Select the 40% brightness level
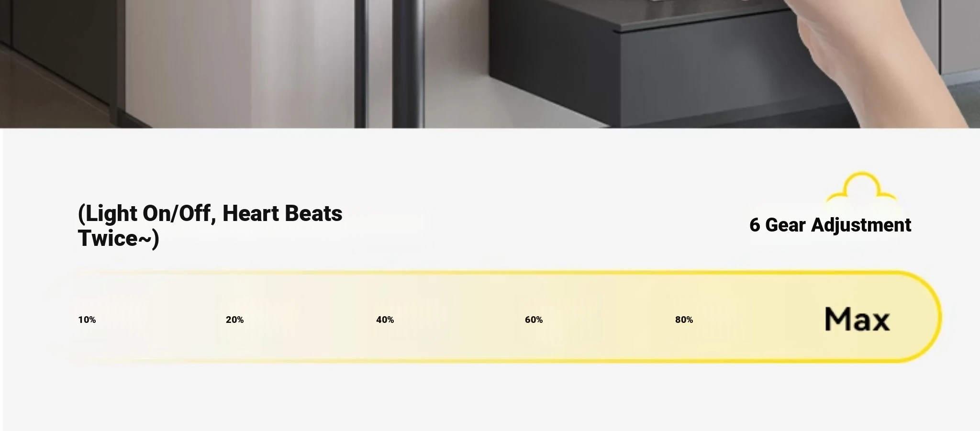 pos(385,320)
